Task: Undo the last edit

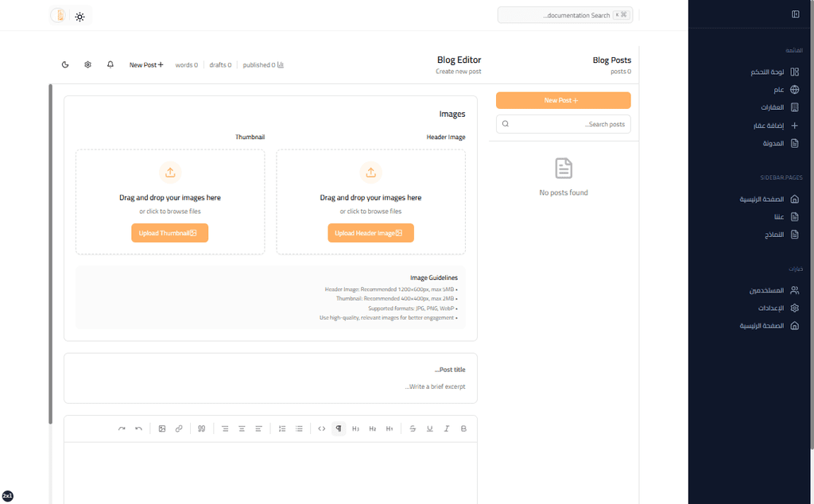Action: [138, 428]
